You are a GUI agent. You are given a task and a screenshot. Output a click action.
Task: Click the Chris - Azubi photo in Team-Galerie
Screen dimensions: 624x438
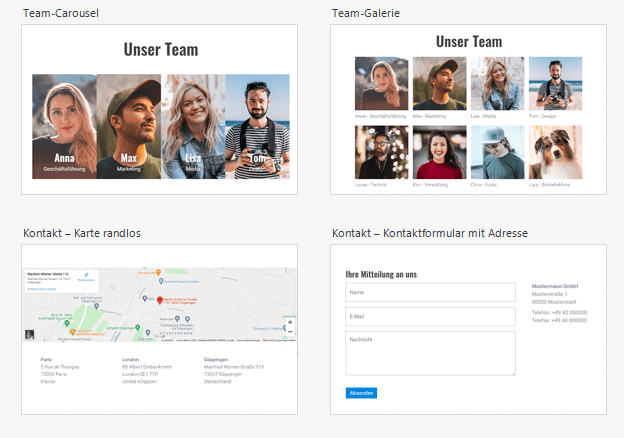[x=497, y=152]
